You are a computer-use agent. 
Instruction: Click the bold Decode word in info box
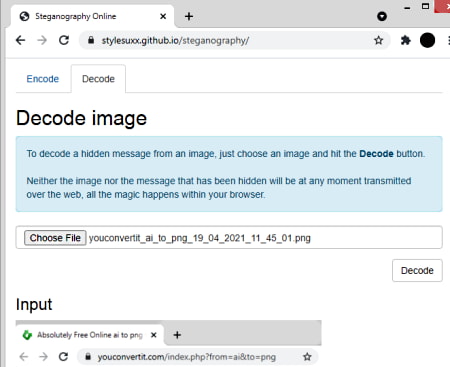coord(376,154)
